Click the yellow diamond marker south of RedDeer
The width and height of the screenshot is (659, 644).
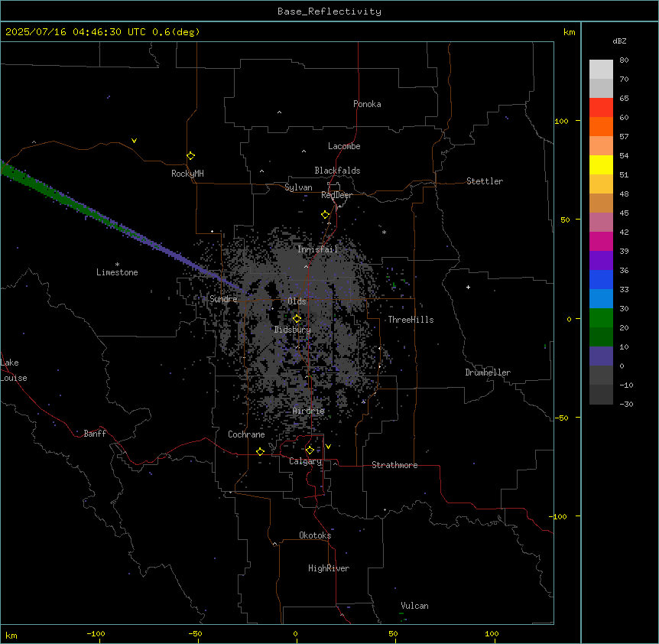pyautogui.click(x=325, y=215)
